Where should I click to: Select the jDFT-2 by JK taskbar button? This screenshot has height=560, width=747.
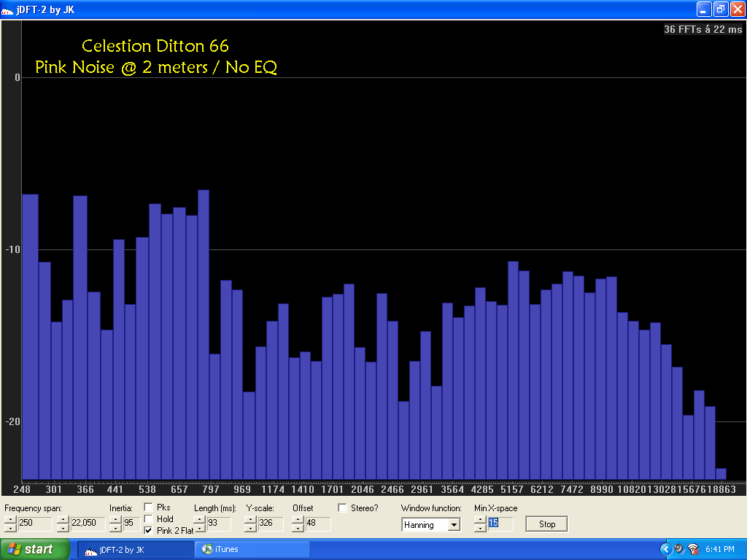point(135,549)
